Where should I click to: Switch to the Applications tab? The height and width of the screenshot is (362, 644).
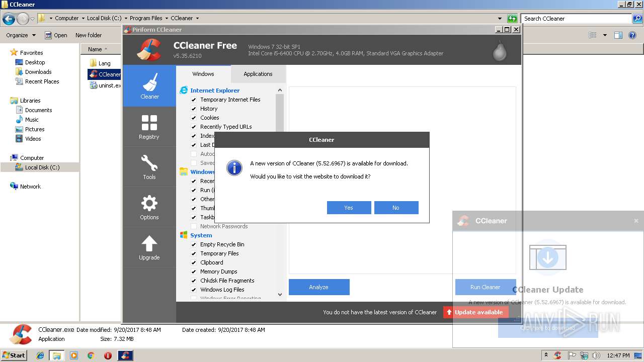click(x=258, y=74)
